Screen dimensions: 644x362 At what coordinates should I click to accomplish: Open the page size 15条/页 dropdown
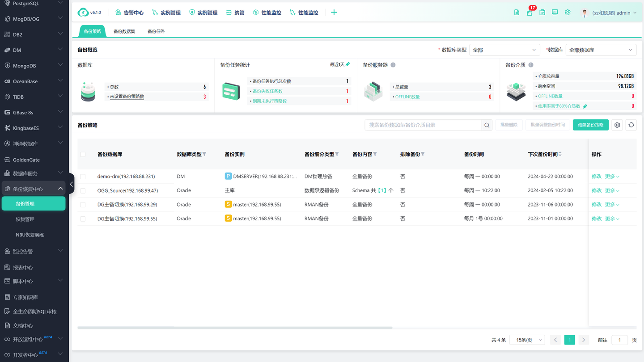[527, 340]
